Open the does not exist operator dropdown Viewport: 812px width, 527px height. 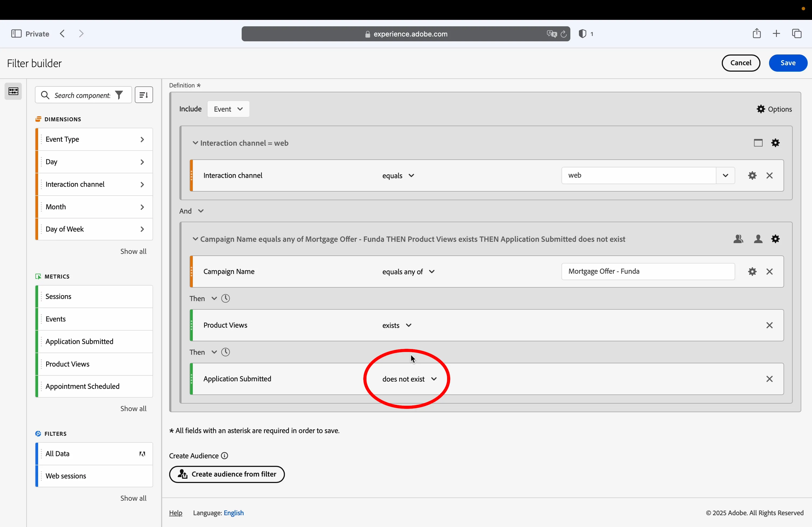pyautogui.click(x=409, y=379)
